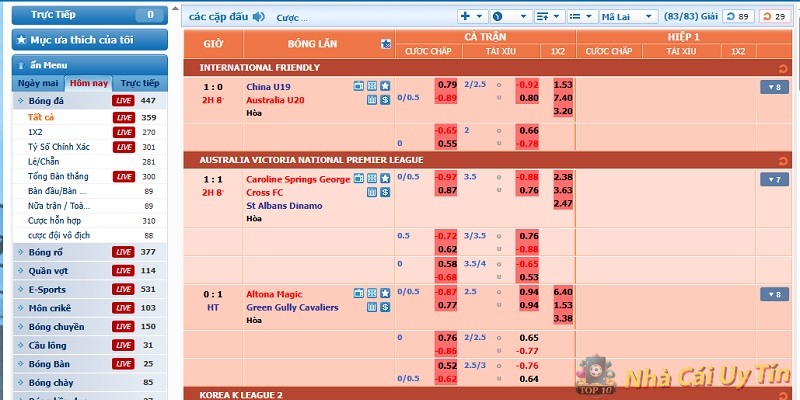The image size is (800, 400).
Task: Open live TV icon for China U19 match
Action: pyautogui.click(x=359, y=86)
